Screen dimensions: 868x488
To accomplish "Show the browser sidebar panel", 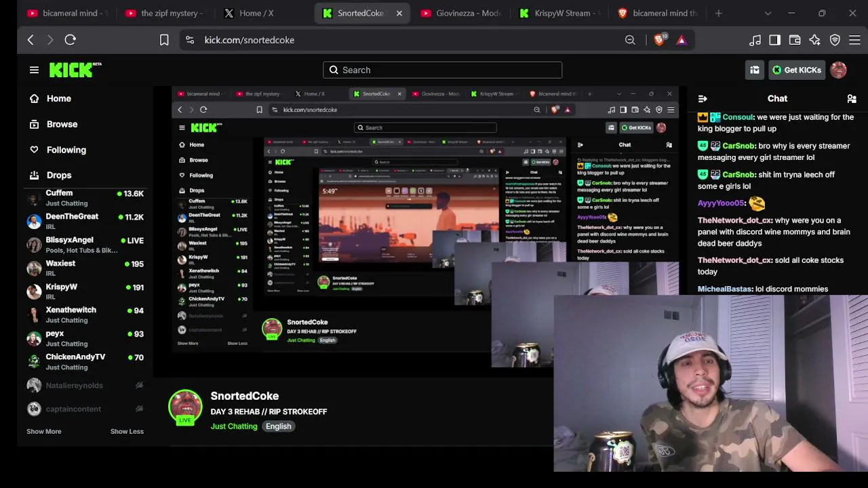I will pyautogui.click(x=774, y=40).
